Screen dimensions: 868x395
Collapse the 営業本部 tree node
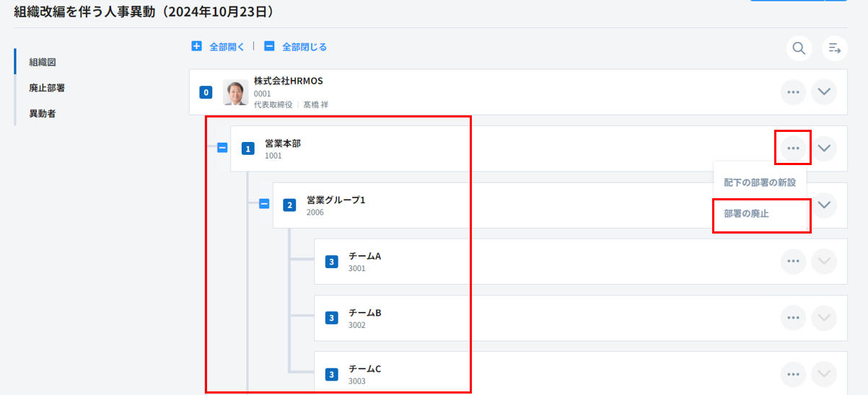click(x=222, y=148)
